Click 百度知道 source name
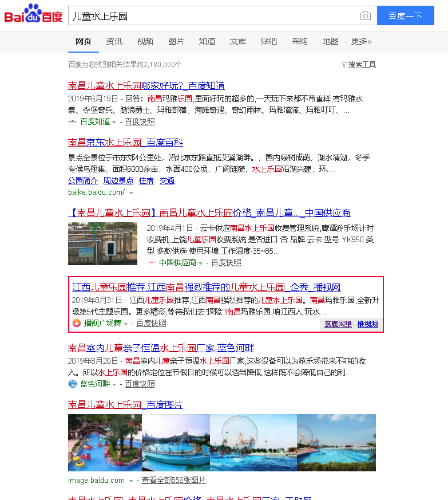This screenshot has width=448, height=500. [95, 121]
